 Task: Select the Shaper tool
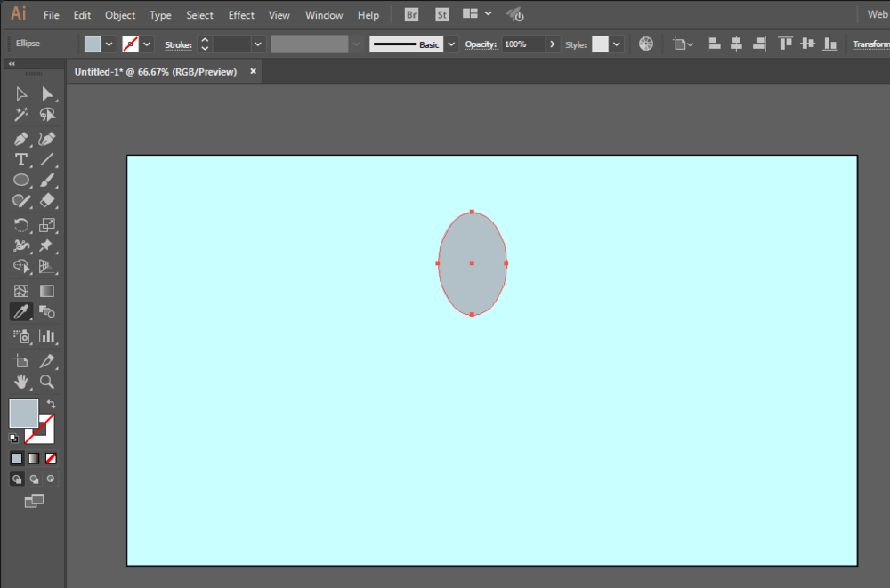pos(21,200)
